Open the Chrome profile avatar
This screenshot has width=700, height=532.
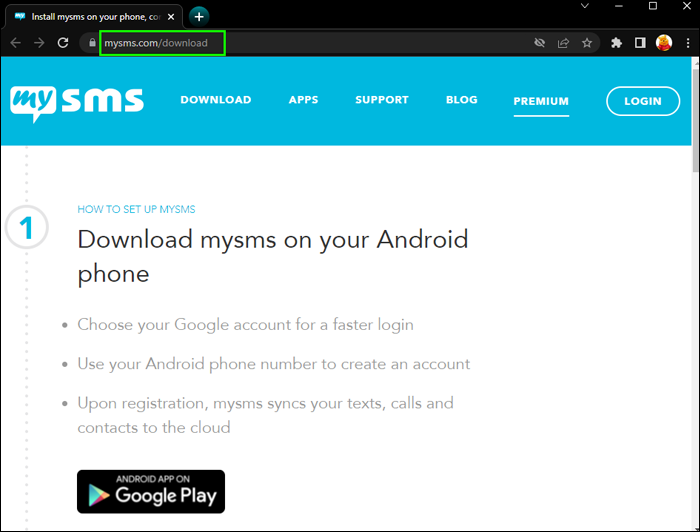click(664, 43)
